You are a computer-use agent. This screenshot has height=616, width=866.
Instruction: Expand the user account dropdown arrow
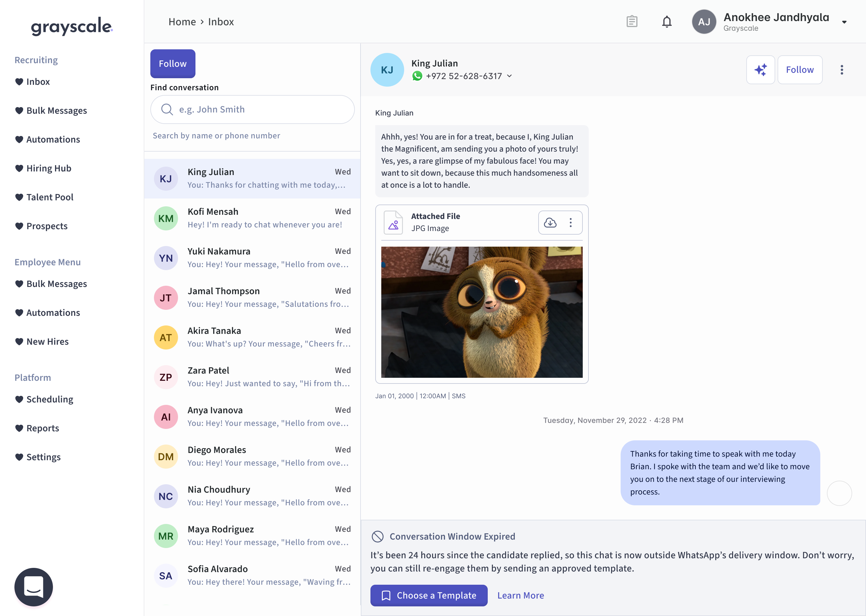(844, 22)
